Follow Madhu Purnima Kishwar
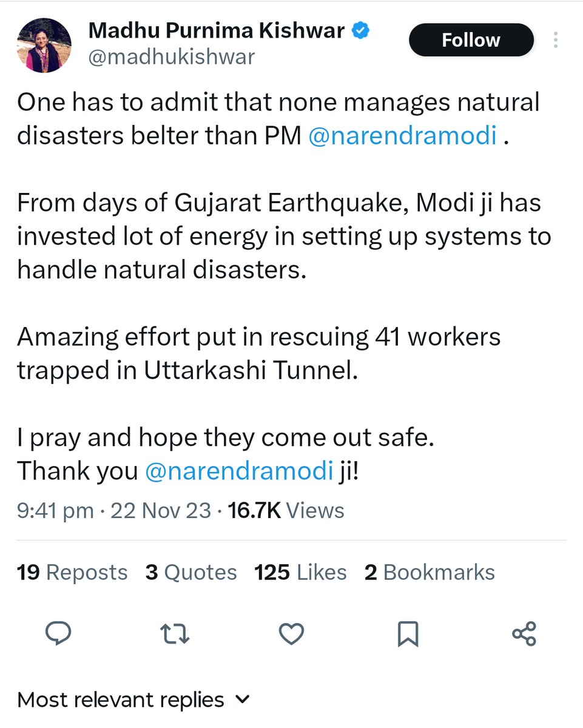The height and width of the screenshot is (728, 583). click(x=471, y=41)
